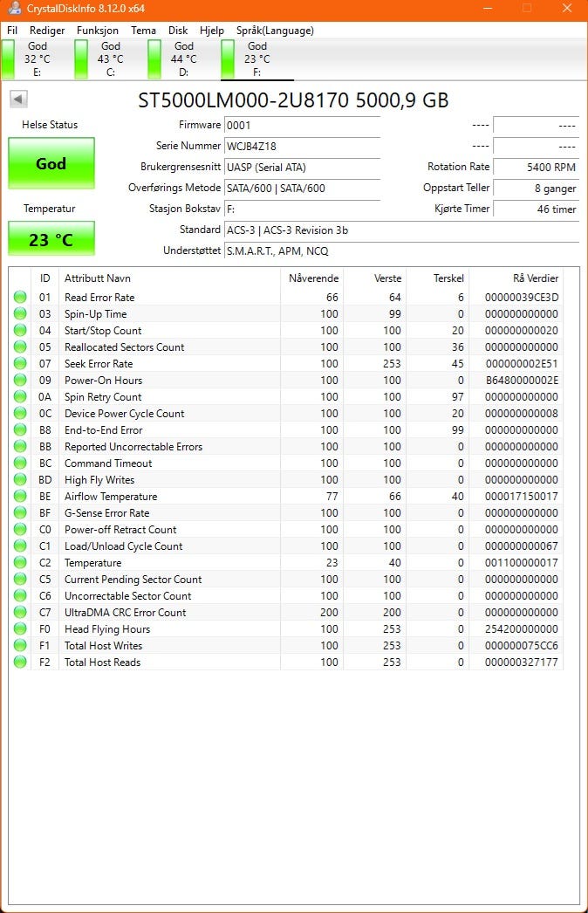588x913 pixels.
Task: Open the Fil menu
Action: [12, 31]
